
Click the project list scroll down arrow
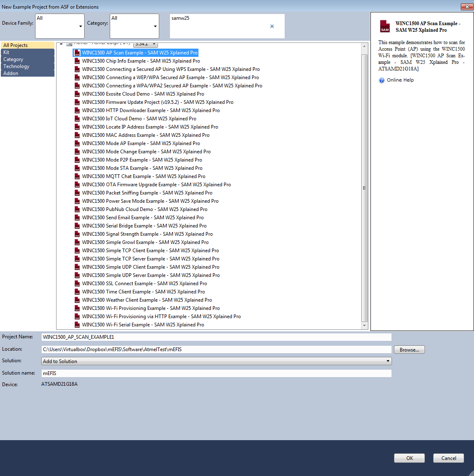tap(364, 326)
